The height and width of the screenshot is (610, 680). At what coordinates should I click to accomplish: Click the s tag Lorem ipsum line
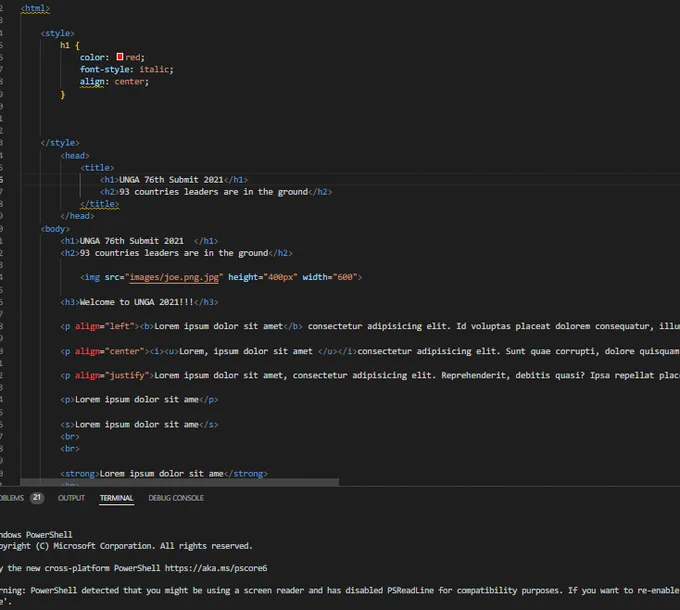(139, 424)
